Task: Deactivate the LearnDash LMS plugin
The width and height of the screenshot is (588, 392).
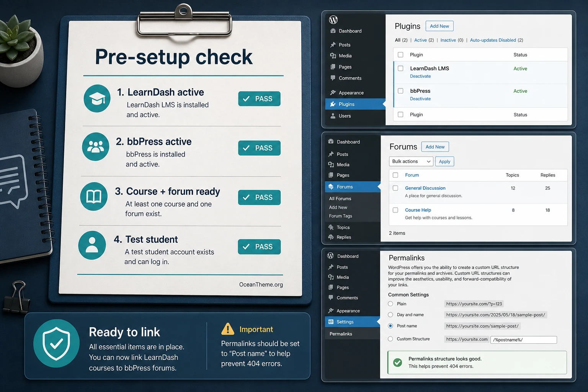Action: [x=420, y=76]
